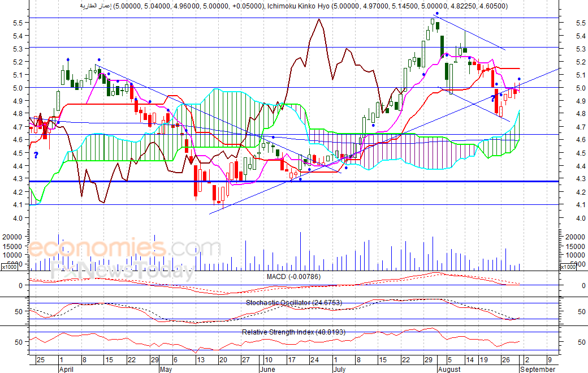Select 4.8 on the right price axis

coord(581,114)
